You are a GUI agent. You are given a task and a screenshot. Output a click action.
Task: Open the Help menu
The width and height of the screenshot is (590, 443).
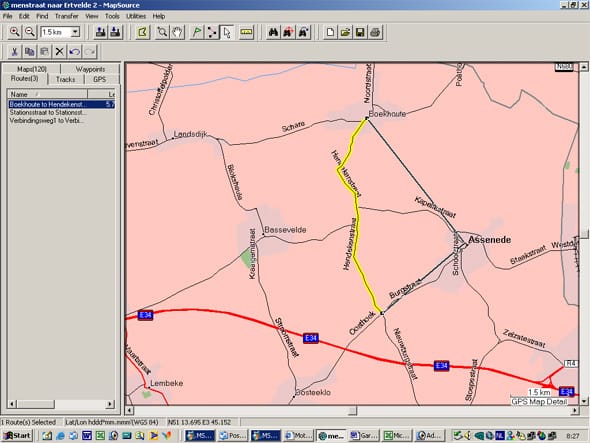click(159, 16)
